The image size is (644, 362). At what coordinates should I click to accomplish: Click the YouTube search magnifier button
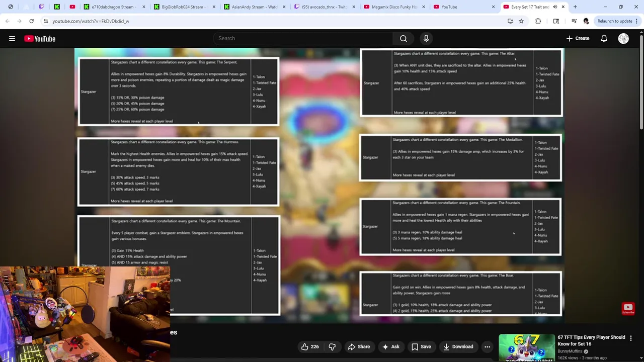tap(404, 39)
